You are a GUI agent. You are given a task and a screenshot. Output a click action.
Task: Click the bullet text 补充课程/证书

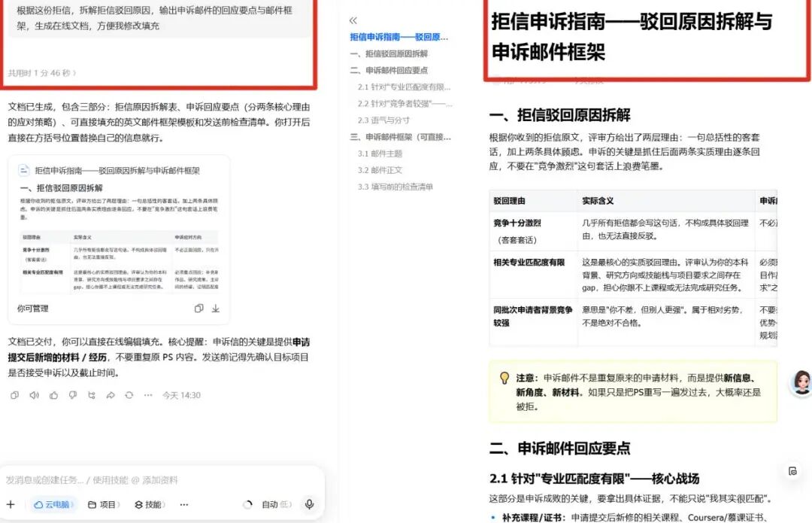[x=532, y=517]
